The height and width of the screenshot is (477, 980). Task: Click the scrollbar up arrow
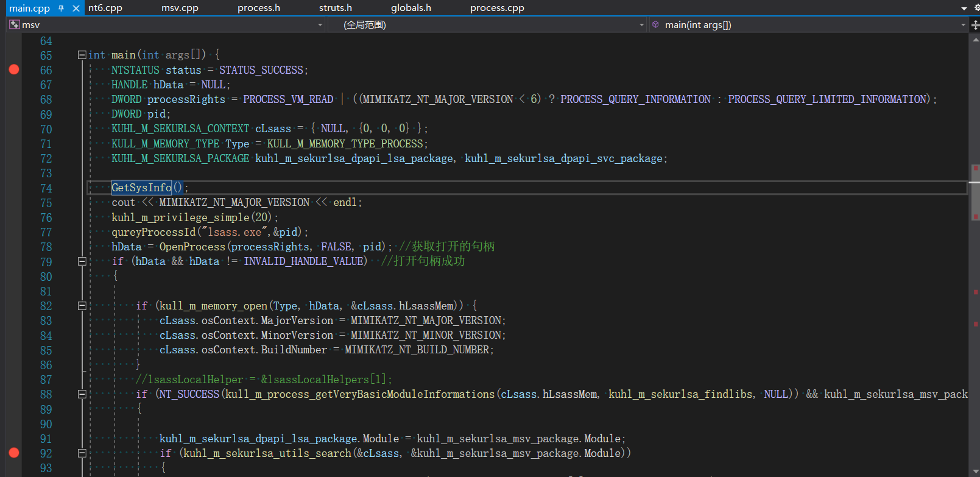tap(975, 40)
